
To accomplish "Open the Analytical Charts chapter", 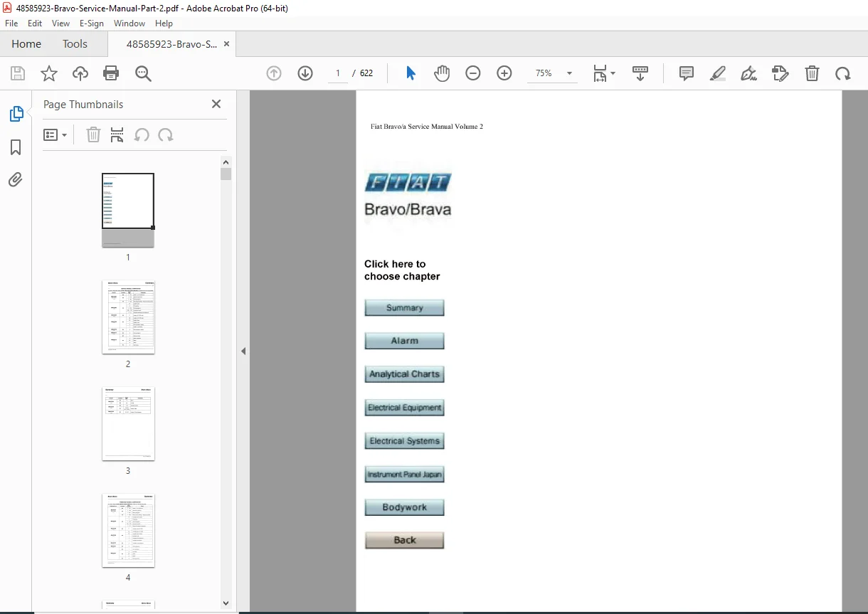I will pyautogui.click(x=404, y=374).
